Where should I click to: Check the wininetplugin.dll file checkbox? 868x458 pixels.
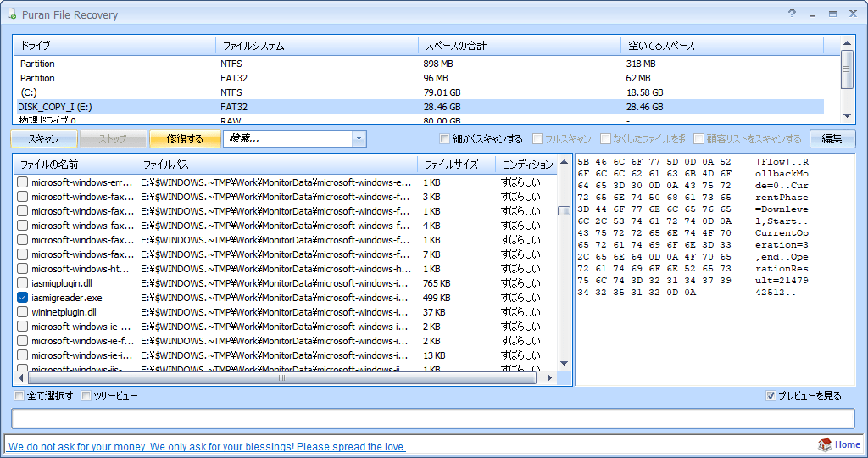(x=23, y=312)
